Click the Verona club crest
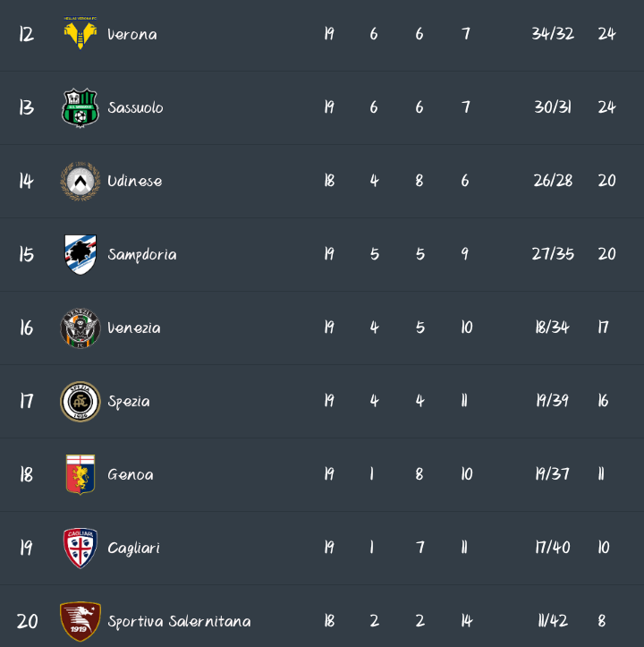Viewport: 644px width, 647px height. (x=80, y=34)
